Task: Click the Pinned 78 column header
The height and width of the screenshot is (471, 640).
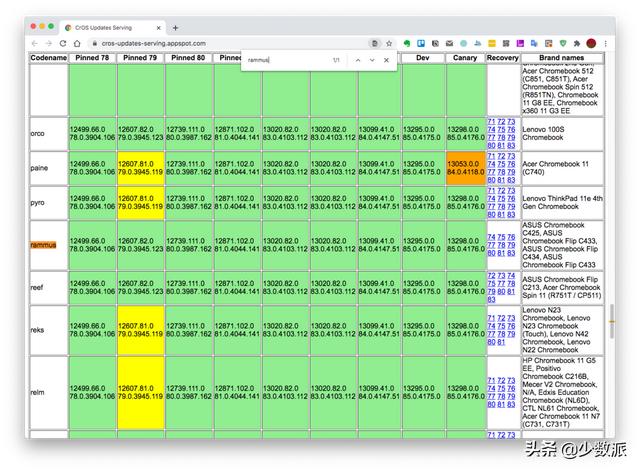Action: [92, 58]
